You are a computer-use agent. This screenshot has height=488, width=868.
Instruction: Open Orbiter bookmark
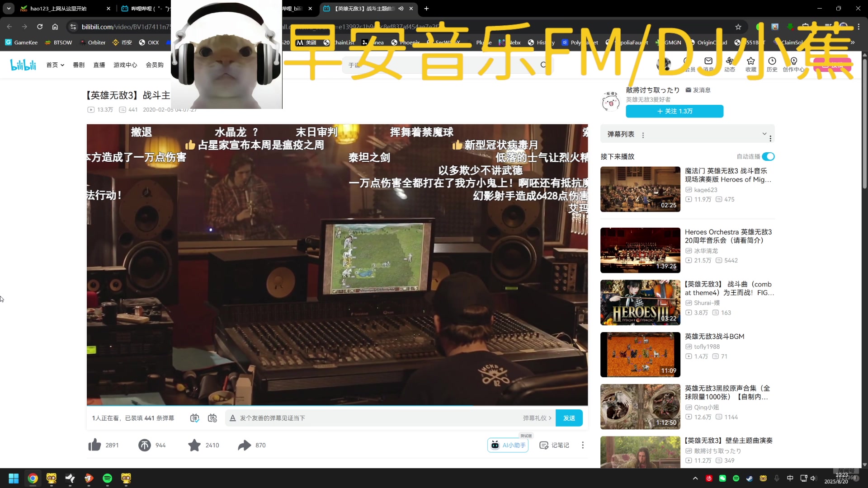(92, 42)
